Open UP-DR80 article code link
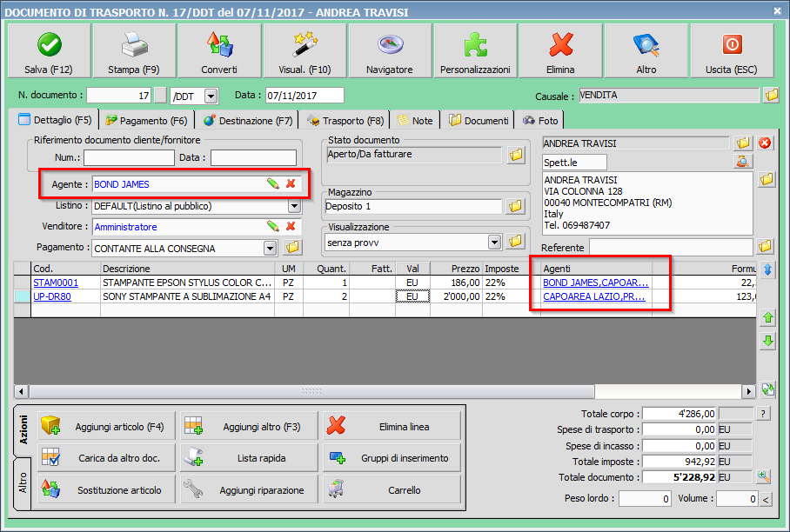The height and width of the screenshot is (532, 790). coord(52,296)
